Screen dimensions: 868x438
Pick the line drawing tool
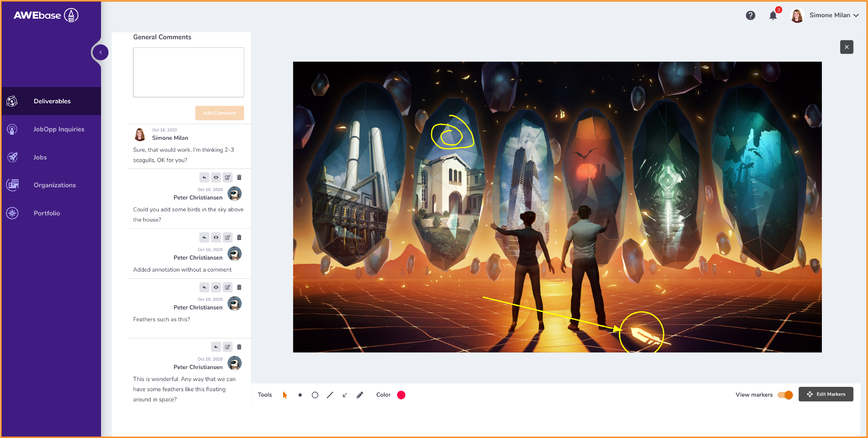(x=330, y=395)
